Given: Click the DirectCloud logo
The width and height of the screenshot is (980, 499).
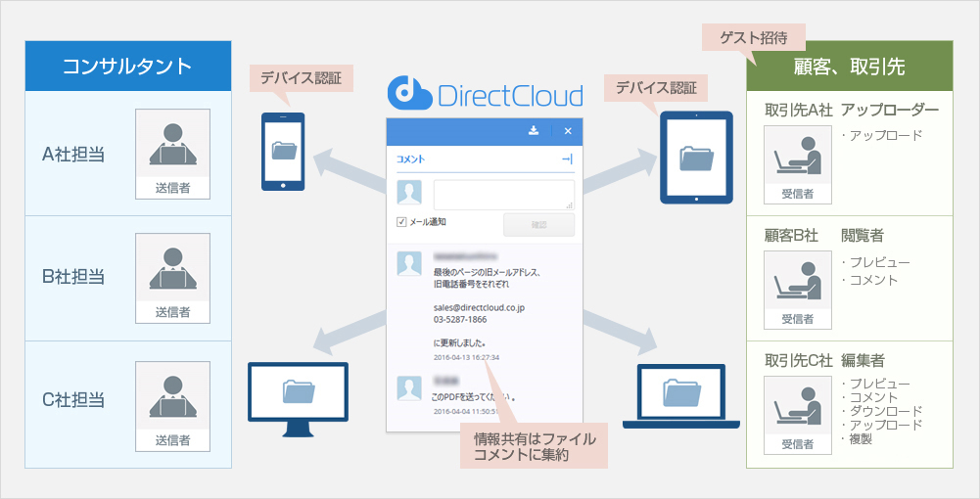Looking at the screenshot, I should coord(486,95).
